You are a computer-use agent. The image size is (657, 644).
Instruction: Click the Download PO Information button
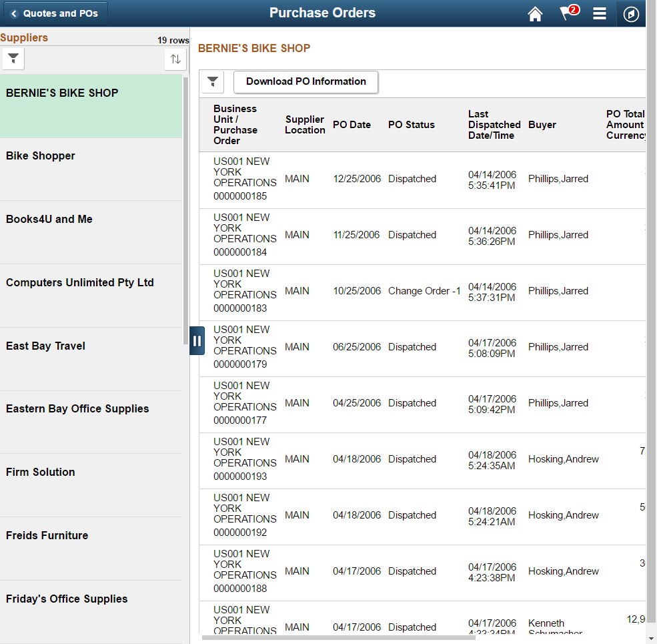[305, 81]
